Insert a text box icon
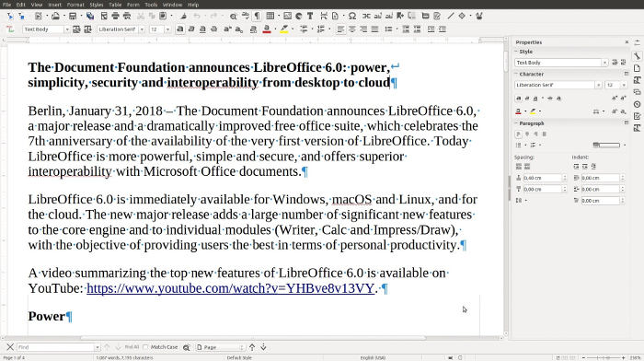 (x=310, y=16)
